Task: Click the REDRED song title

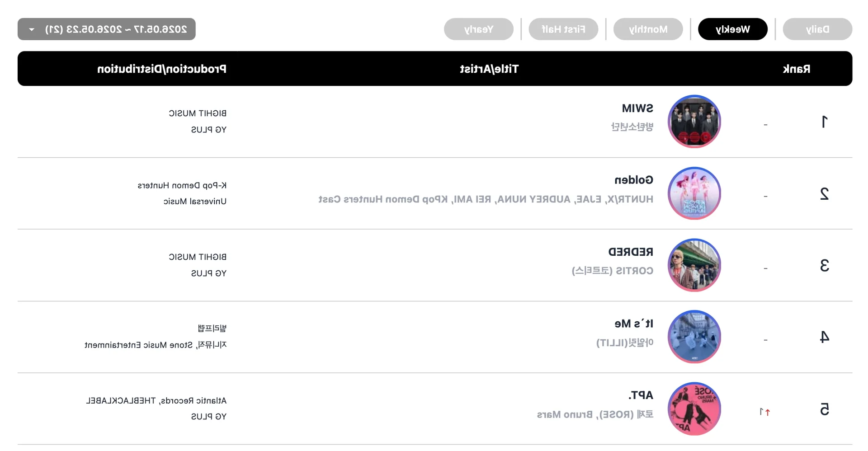Action: (x=631, y=252)
